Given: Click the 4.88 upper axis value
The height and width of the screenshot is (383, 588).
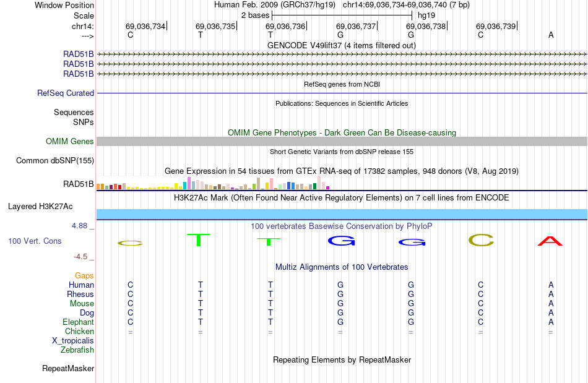Looking at the screenshot, I should pos(79,226).
